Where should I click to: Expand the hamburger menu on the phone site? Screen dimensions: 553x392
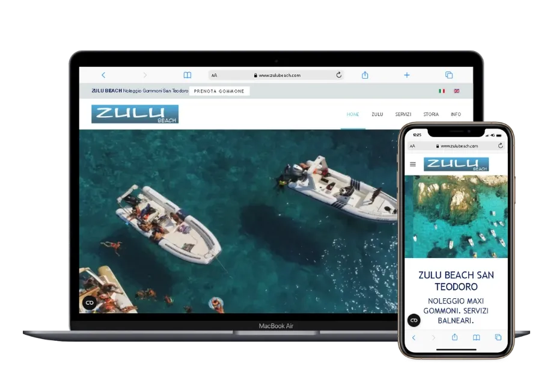click(x=413, y=164)
